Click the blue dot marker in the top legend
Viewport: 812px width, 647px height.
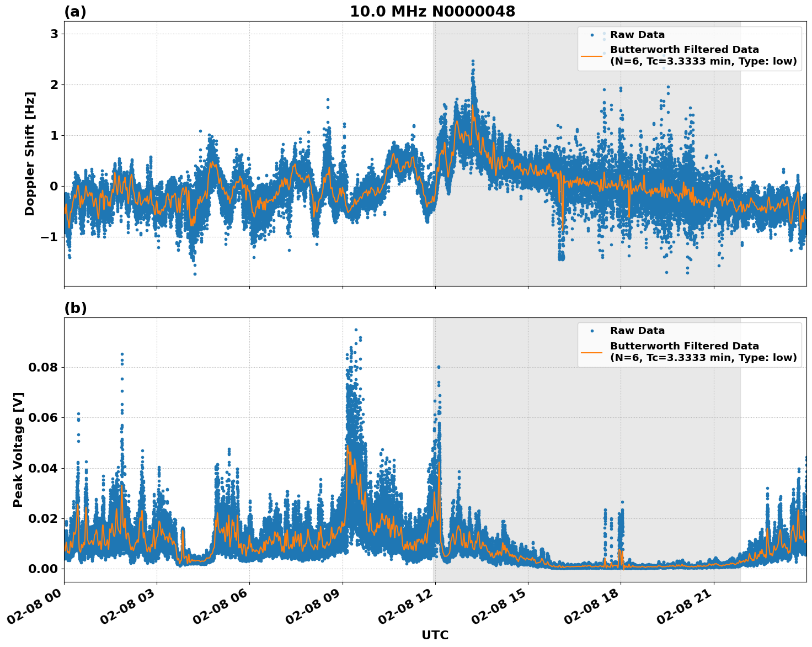point(592,35)
